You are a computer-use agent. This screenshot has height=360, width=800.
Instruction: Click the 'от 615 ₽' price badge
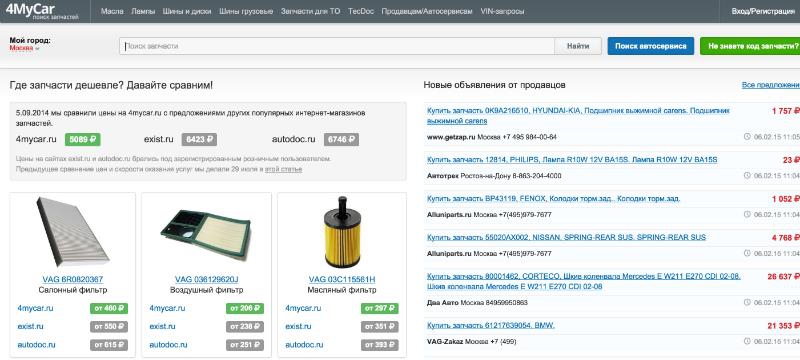109,345
